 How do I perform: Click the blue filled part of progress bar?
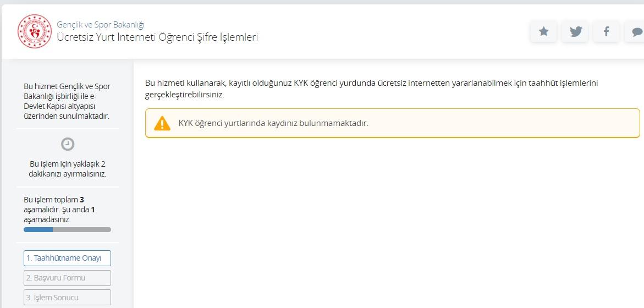38,229
